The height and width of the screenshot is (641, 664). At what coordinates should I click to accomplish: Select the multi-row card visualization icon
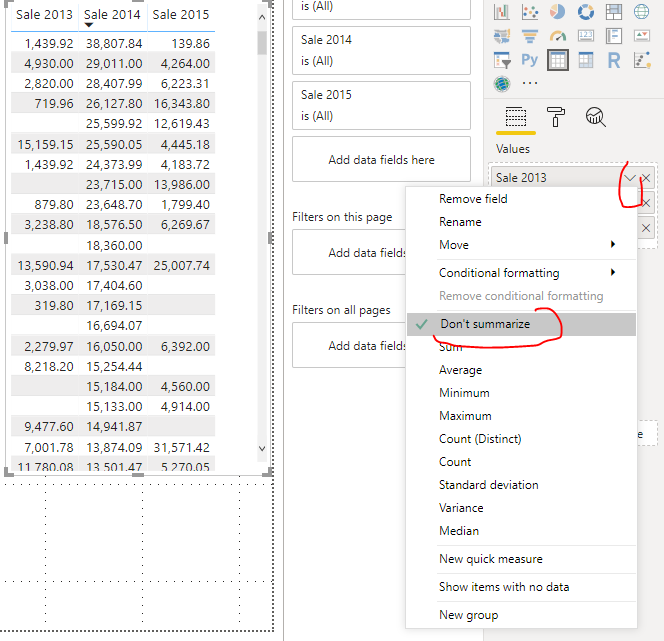(614, 36)
